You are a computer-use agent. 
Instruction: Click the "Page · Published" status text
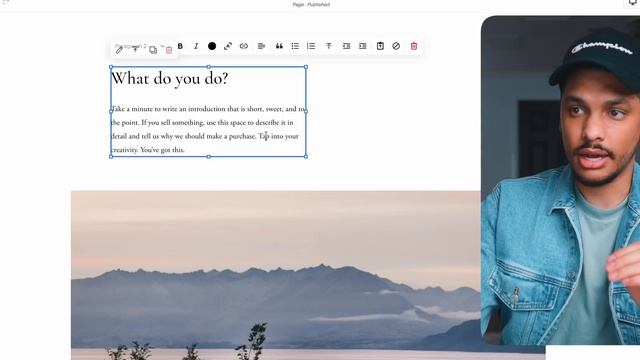(x=311, y=4)
